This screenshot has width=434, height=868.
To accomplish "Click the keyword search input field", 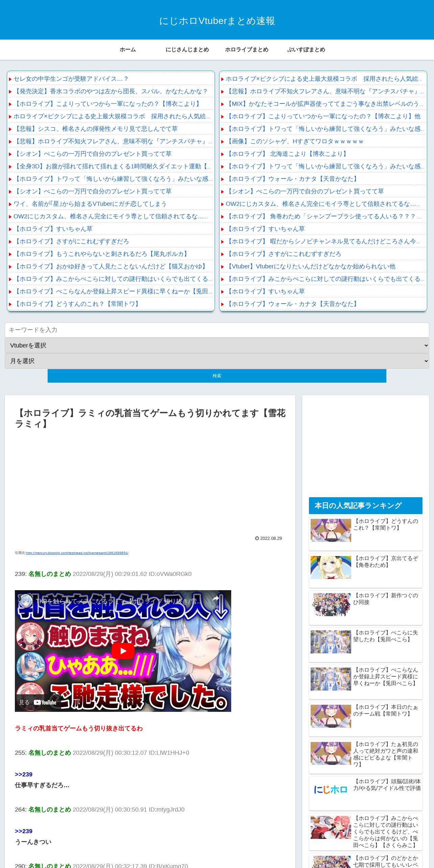I will (x=217, y=330).
